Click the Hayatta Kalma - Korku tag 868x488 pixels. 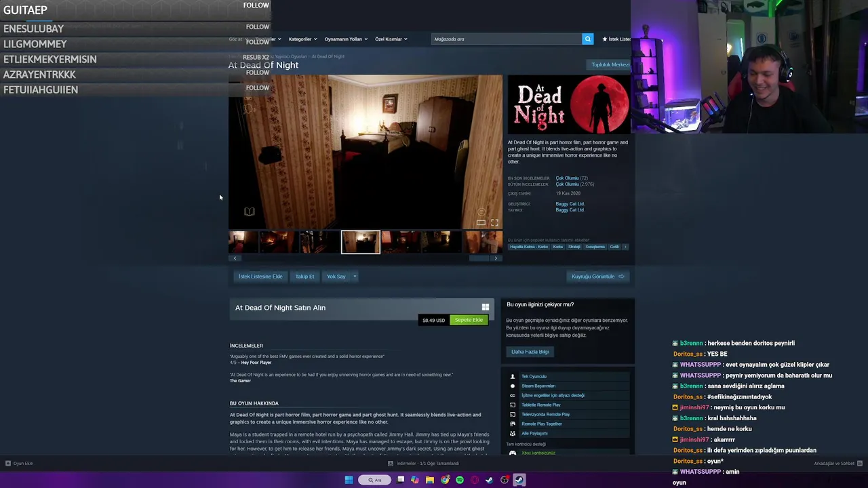tap(529, 247)
